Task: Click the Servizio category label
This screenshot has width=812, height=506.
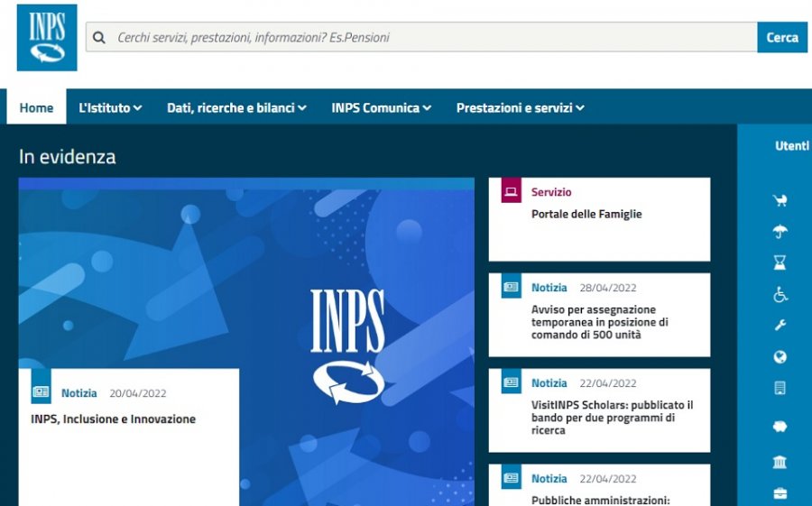Action: [551, 192]
